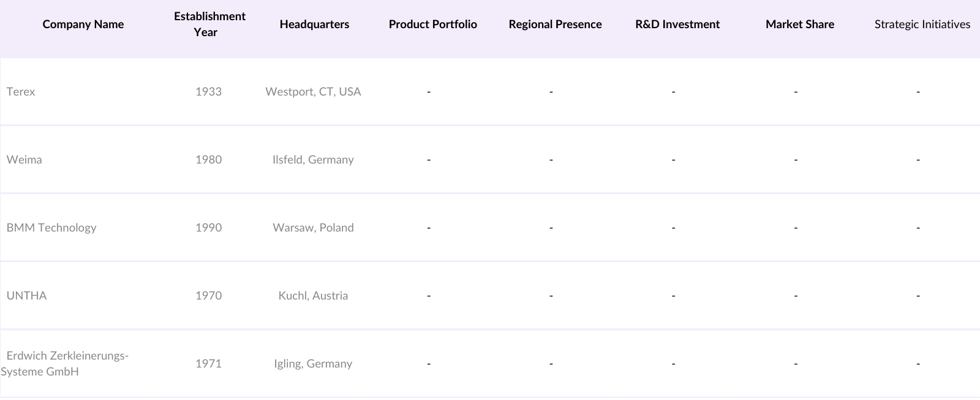Select the Kuchl, Austria cell
Screen dimensions: 980x400
pyautogui.click(x=313, y=296)
